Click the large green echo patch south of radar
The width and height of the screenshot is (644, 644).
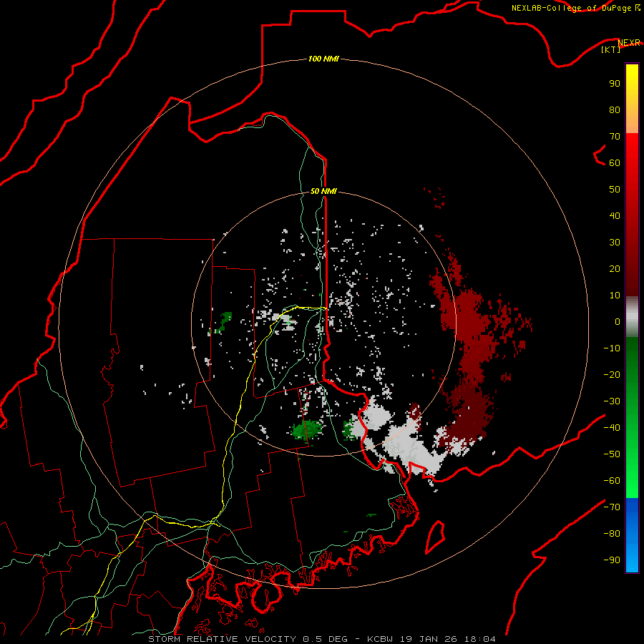307,429
